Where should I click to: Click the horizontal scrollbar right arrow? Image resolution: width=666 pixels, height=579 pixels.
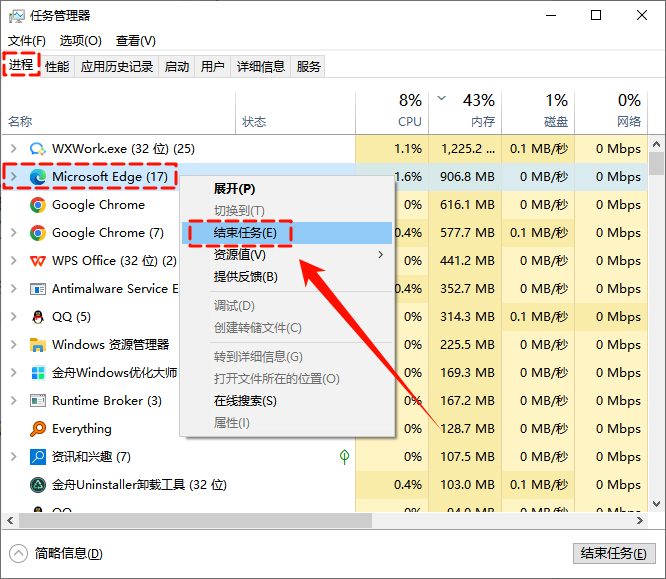(640, 521)
